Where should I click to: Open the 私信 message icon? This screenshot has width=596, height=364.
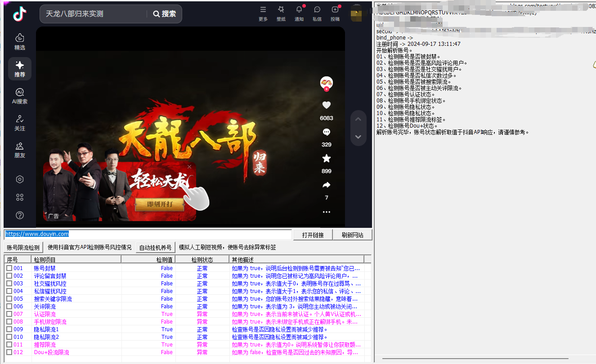tap(317, 13)
